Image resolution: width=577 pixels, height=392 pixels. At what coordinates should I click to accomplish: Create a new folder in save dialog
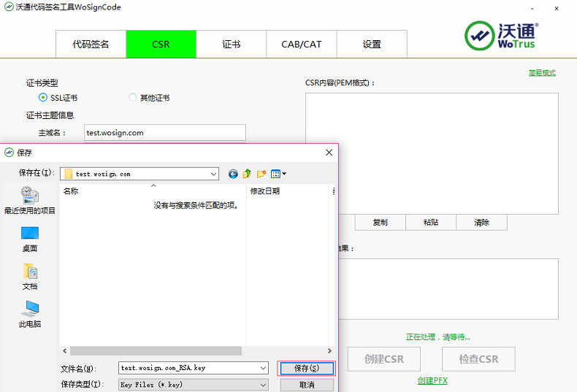[x=261, y=174]
